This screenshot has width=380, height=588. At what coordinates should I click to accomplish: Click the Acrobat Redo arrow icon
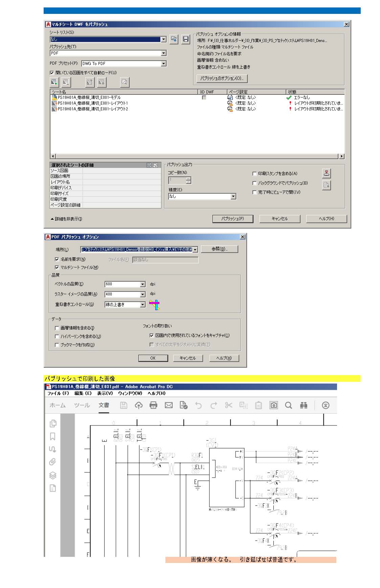[214, 405]
